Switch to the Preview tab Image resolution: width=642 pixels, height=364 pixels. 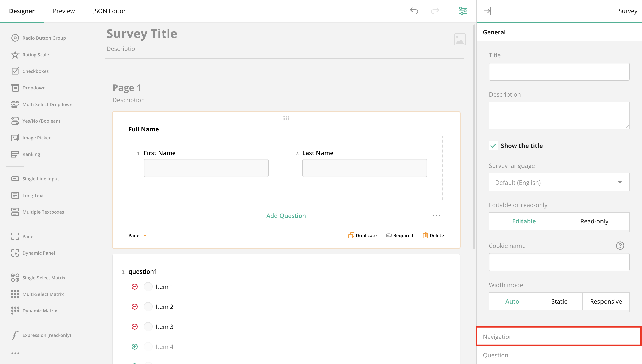64,11
